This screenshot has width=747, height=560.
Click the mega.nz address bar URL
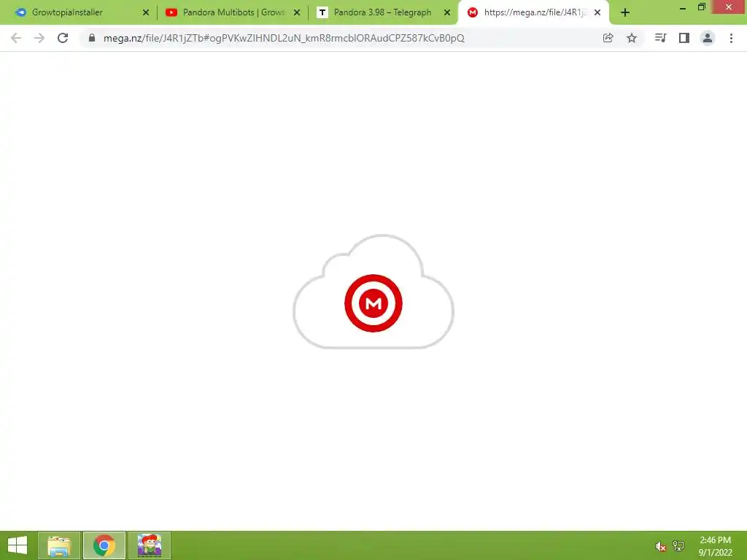284,38
